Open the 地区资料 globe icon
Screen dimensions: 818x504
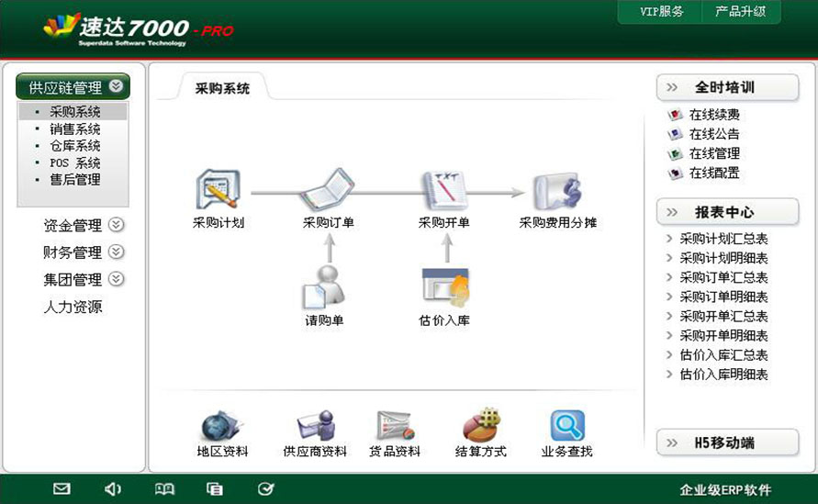222,425
